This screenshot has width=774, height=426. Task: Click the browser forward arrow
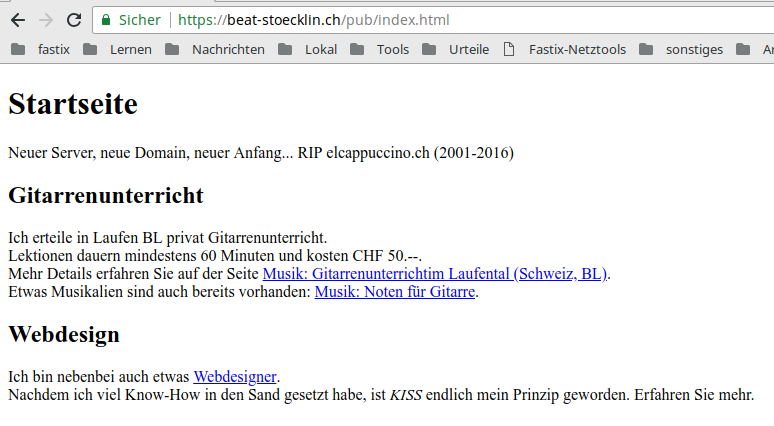(x=46, y=20)
